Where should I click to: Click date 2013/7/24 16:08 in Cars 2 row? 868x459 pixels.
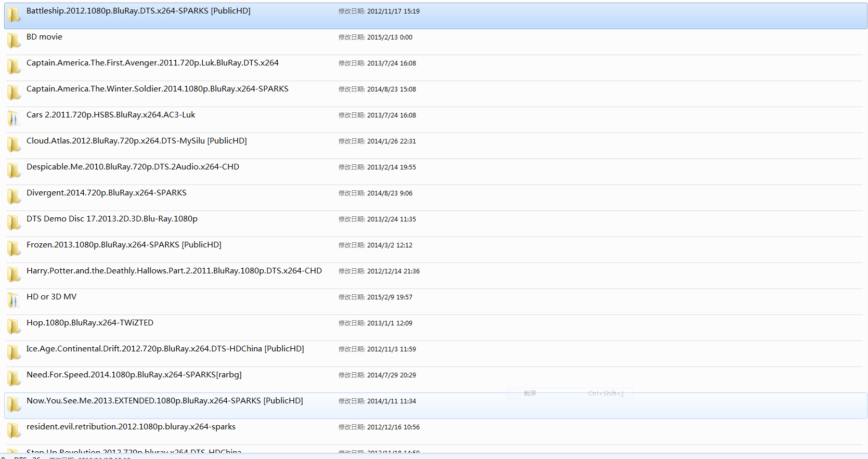click(x=392, y=115)
